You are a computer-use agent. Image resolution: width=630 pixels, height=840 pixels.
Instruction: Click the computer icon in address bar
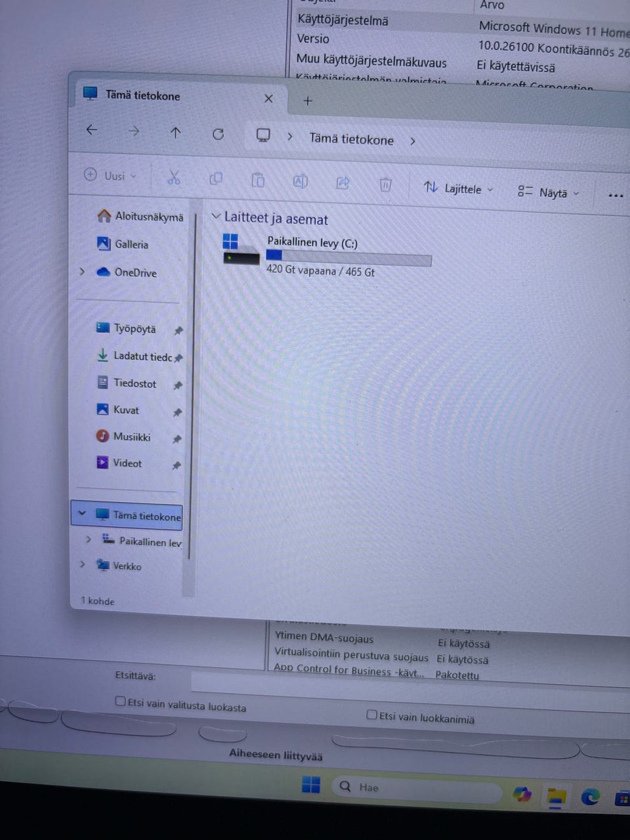click(263, 135)
